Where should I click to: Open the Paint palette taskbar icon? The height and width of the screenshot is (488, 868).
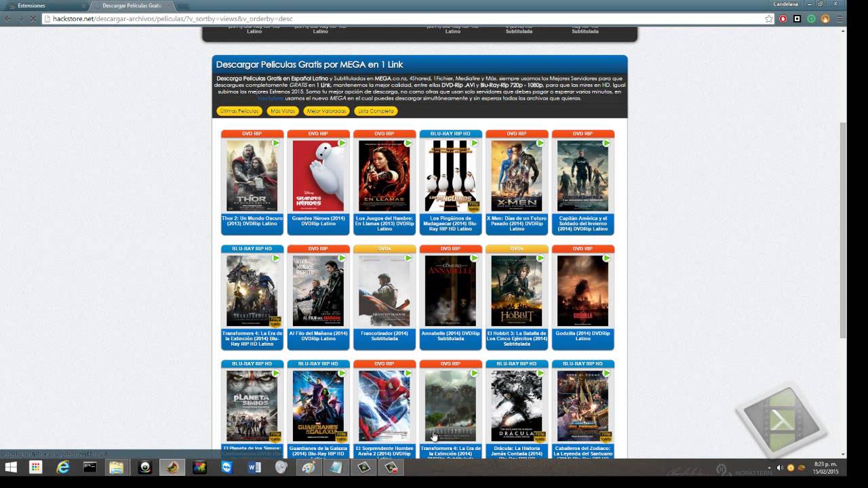click(x=309, y=467)
